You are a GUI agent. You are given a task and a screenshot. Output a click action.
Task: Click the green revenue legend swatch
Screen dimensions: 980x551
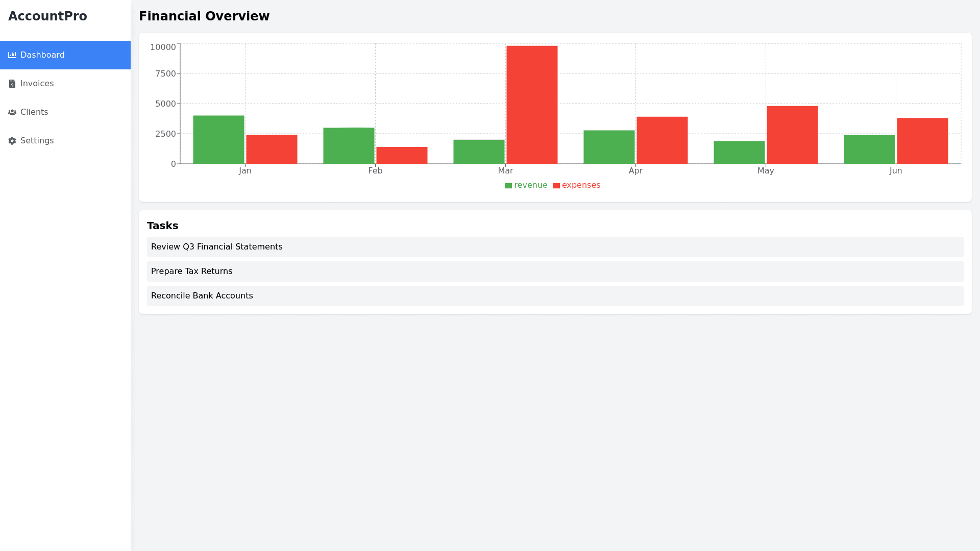[x=508, y=186]
